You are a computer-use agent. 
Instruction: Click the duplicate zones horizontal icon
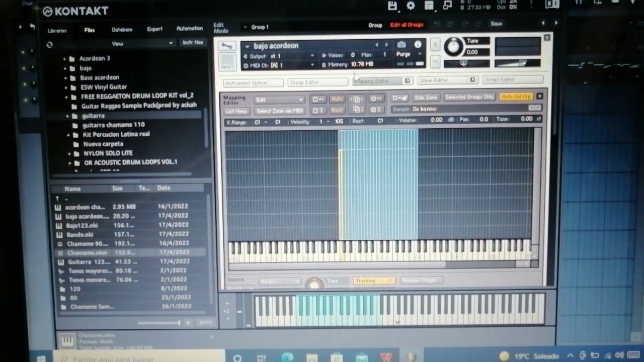pyautogui.click(x=357, y=99)
